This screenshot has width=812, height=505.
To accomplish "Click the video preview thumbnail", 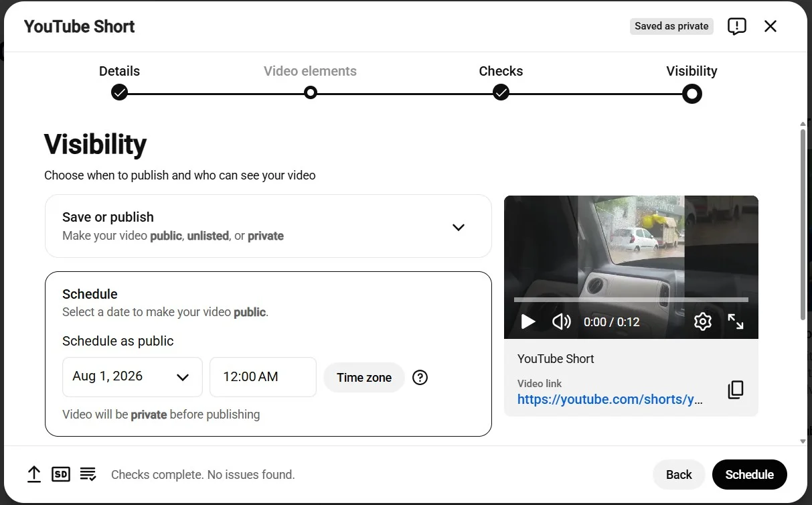I will coord(631,267).
